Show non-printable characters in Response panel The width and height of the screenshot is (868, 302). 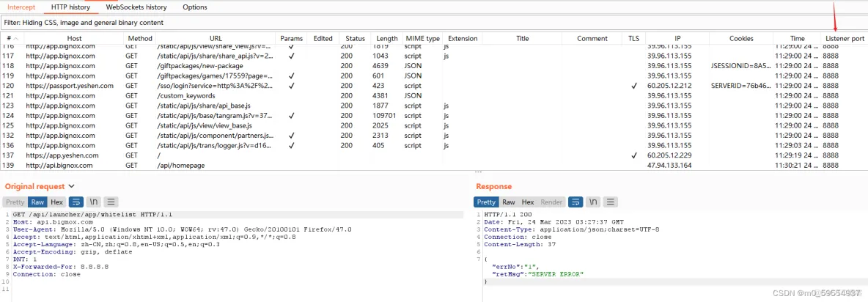click(593, 202)
